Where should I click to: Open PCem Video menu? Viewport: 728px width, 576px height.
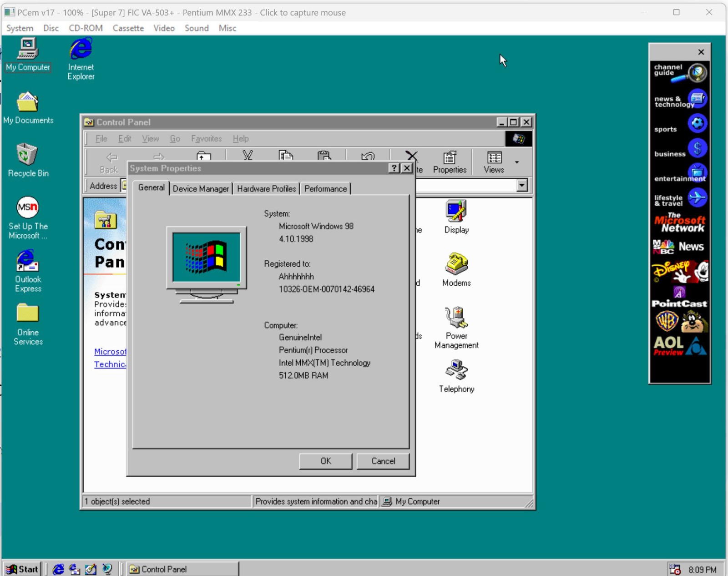click(x=164, y=28)
